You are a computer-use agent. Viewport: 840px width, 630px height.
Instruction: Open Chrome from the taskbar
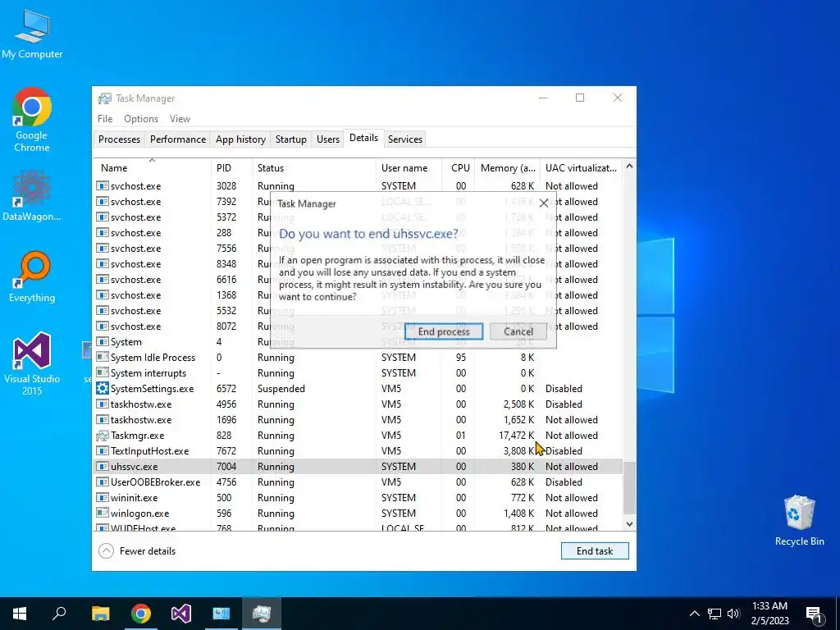point(141,614)
